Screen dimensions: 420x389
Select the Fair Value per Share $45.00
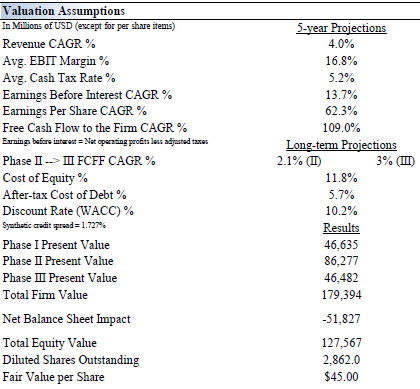pos(341,377)
